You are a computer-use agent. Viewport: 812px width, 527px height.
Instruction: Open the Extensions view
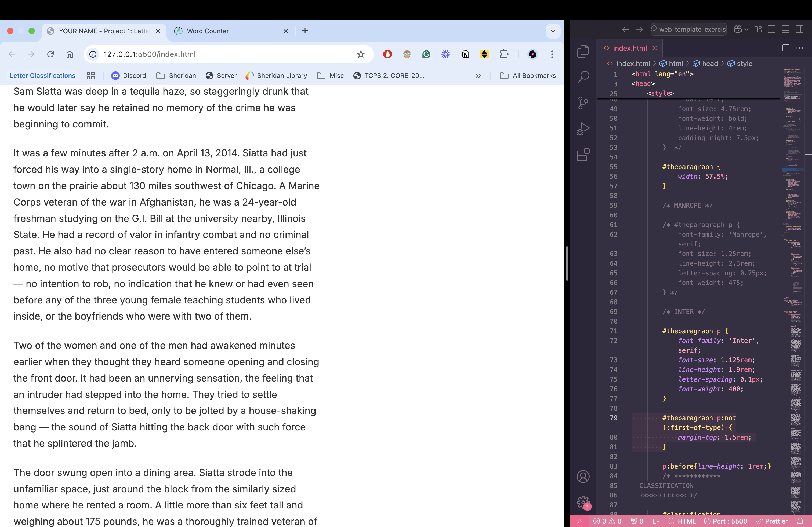pyautogui.click(x=583, y=154)
